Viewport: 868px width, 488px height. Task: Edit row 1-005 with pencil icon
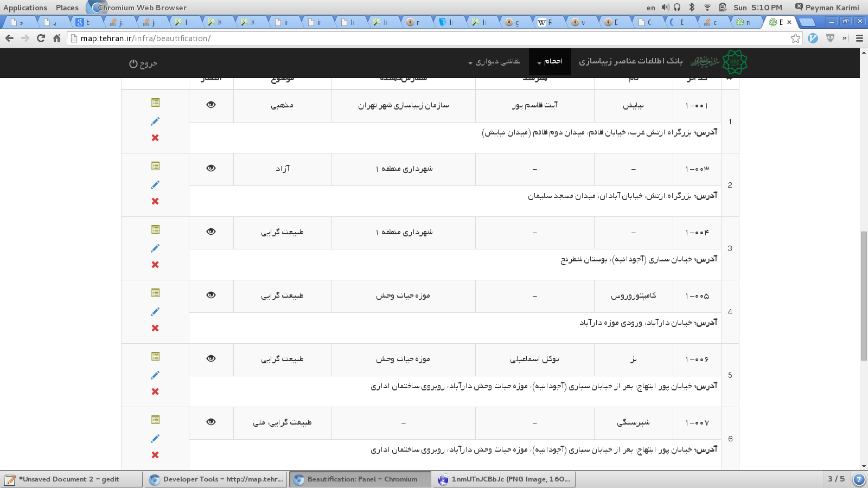pos(155,312)
